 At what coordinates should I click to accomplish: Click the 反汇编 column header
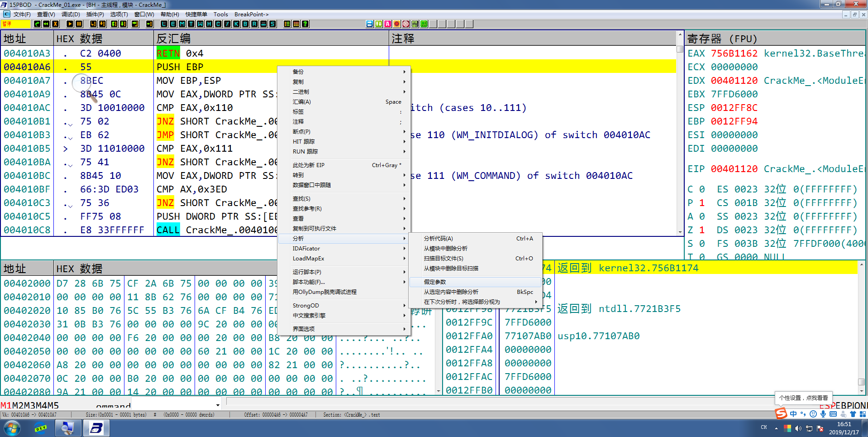[272, 39]
